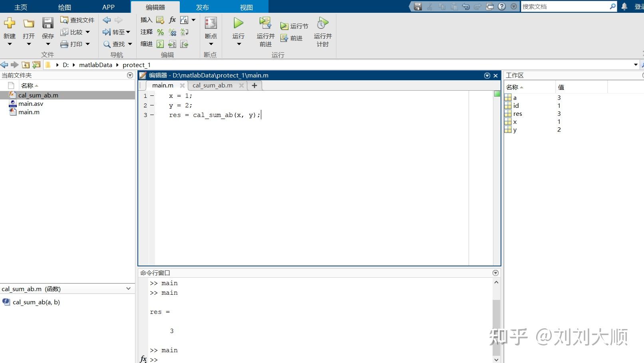Click the green Run button
Image resolution: width=644 pixels, height=363 pixels.
[239, 24]
